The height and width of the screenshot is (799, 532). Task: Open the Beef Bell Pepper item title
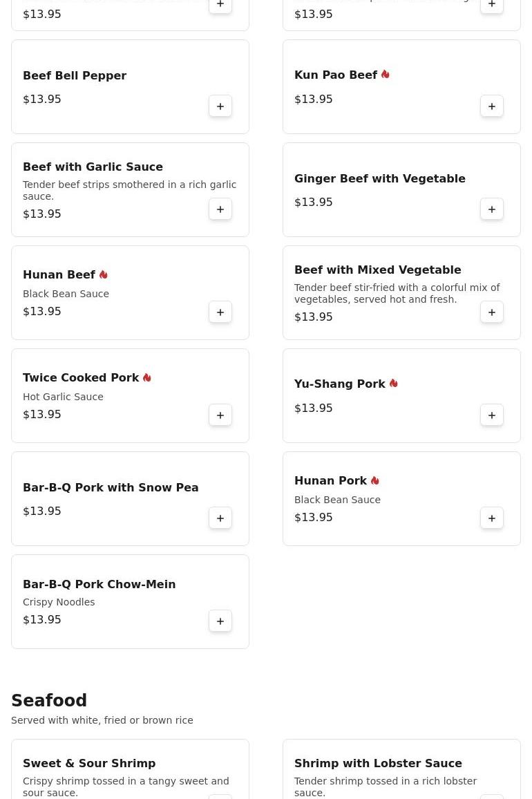75,75
